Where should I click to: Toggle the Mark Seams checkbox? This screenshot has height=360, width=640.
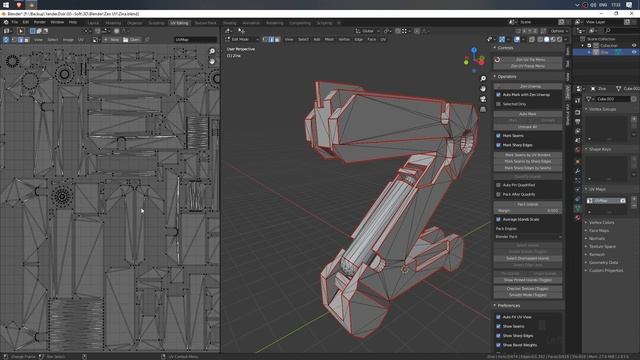tap(498, 136)
